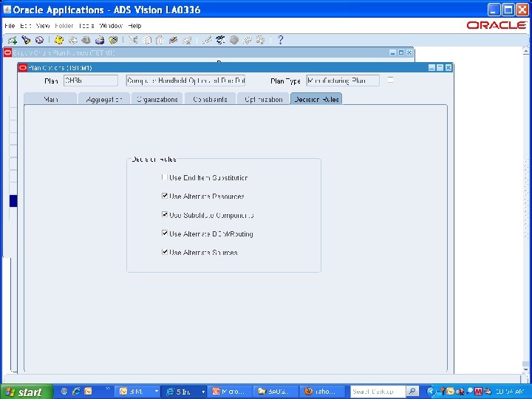
Task: Click the Attachments paperclip icon
Action: click(x=247, y=40)
